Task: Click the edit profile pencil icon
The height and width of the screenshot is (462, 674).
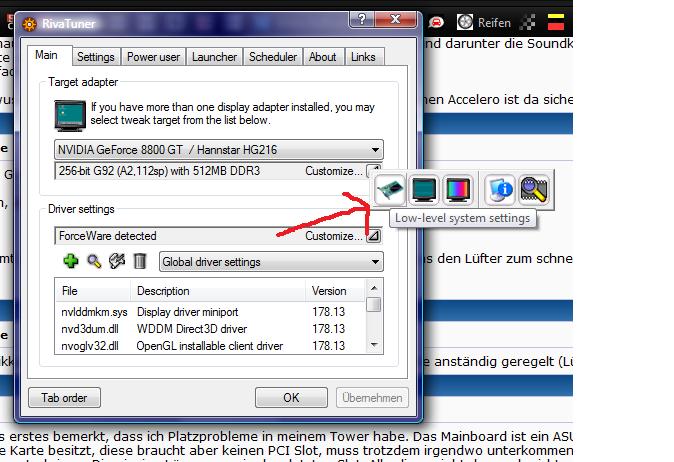Action: point(117,261)
